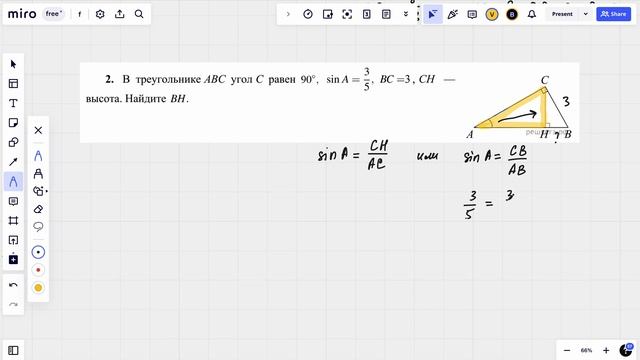The image size is (640, 360).
Task: Toggle the pen drawing tool off
Action: coord(13,182)
